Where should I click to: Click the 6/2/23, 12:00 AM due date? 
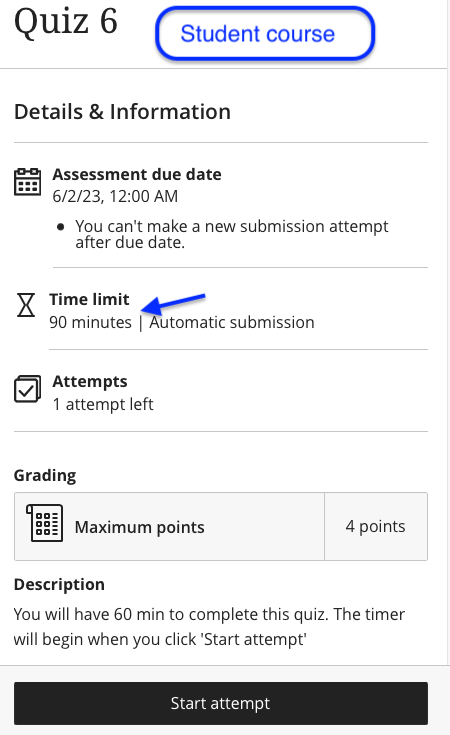point(115,196)
